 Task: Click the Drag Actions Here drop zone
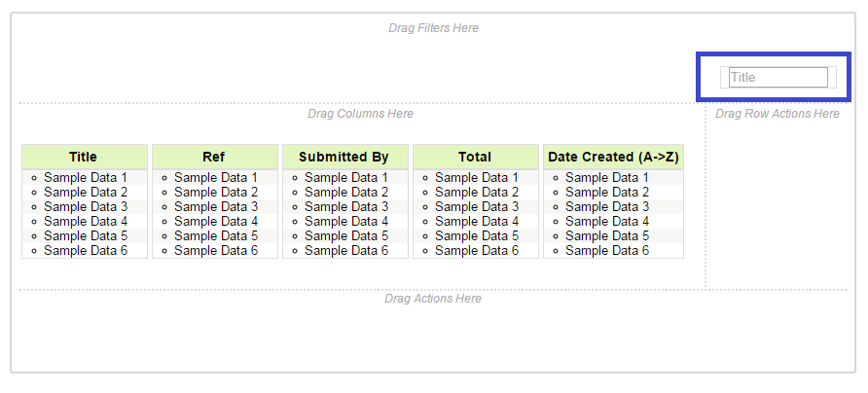[433, 299]
